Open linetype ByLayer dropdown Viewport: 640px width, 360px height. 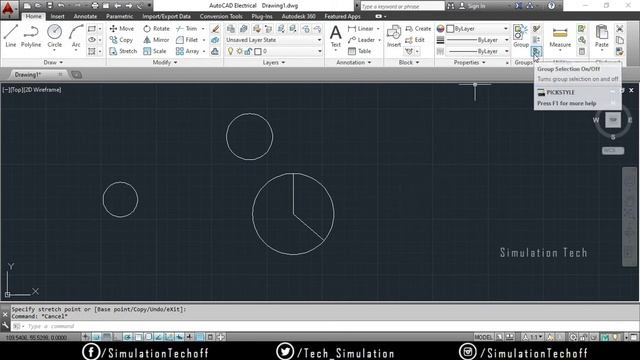(x=478, y=51)
